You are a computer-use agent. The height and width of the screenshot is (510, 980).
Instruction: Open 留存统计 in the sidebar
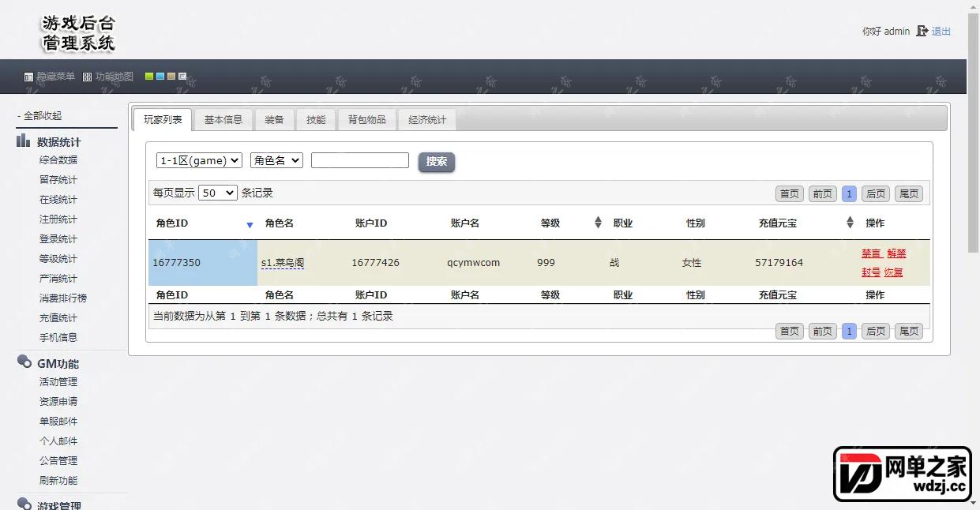click(58, 179)
